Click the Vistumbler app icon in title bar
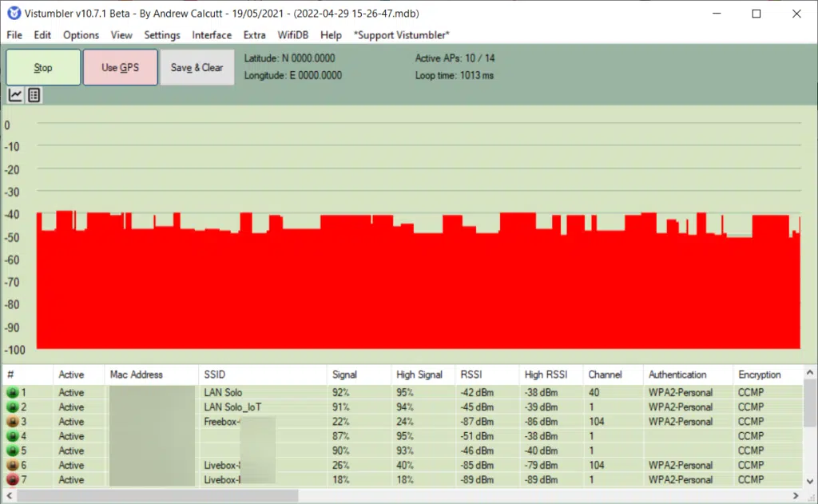This screenshot has width=818, height=504. [x=12, y=14]
